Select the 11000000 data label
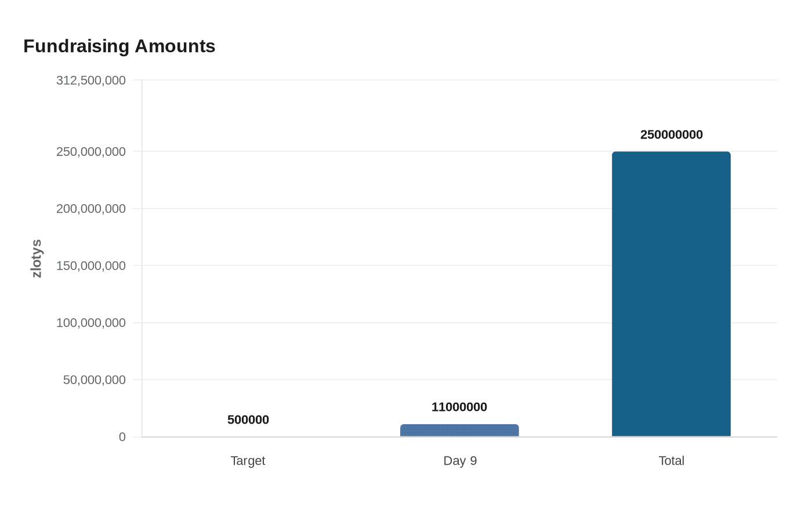Screen dimensions: 812x510 (459, 407)
